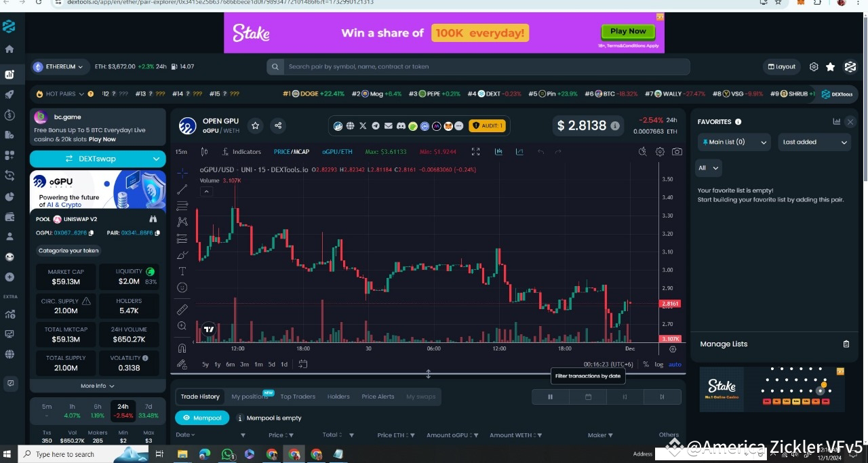868x463 pixels.
Task: Open the token's Discord link
Action: (401, 126)
